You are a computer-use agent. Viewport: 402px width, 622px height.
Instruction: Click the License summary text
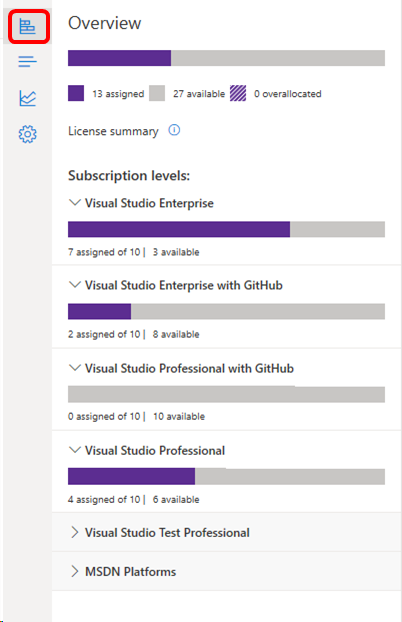point(113,131)
